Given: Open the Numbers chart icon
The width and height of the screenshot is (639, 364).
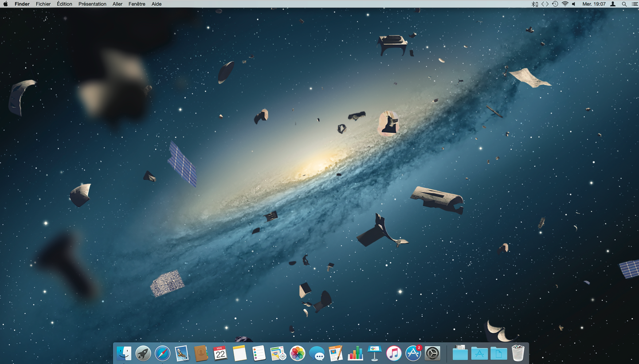Looking at the screenshot, I should tap(355, 353).
